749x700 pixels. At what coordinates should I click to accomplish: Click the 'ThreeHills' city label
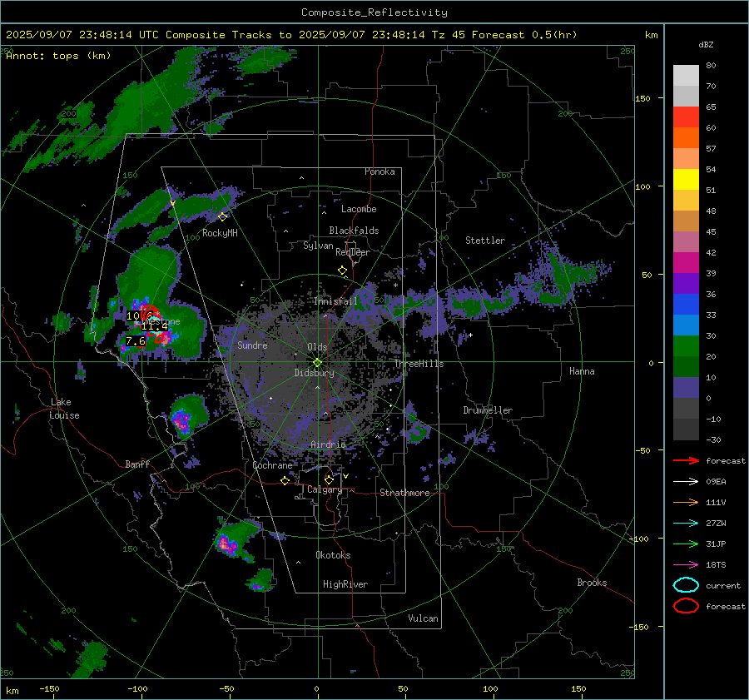[419, 364]
